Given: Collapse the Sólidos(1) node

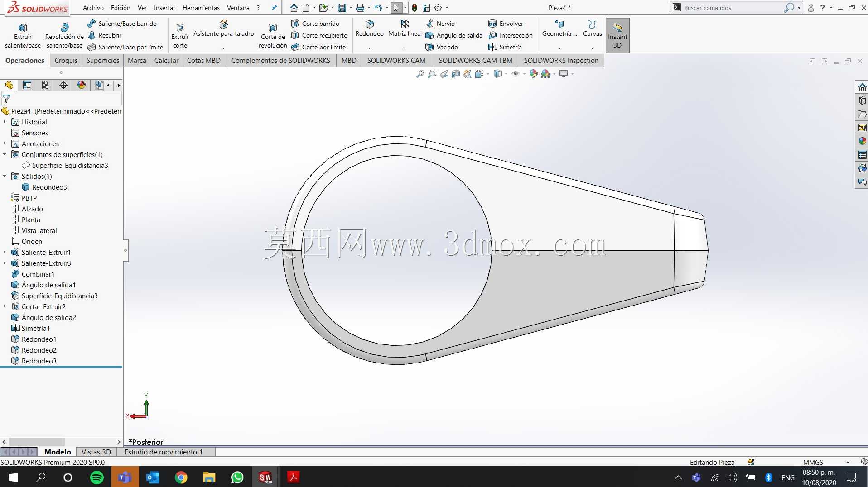Looking at the screenshot, I should (5, 176).
